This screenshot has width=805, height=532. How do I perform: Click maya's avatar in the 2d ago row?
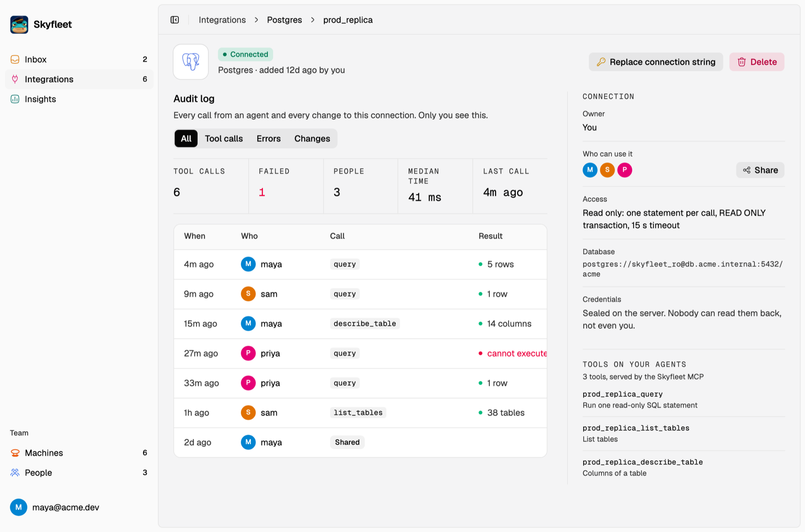[248, 442]
